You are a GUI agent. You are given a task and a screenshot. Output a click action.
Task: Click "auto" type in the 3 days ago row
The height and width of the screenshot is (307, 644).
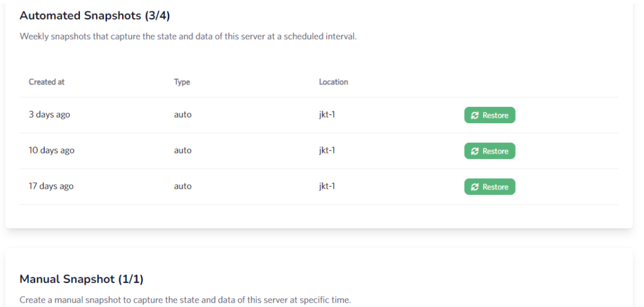(x=183, y=115)
